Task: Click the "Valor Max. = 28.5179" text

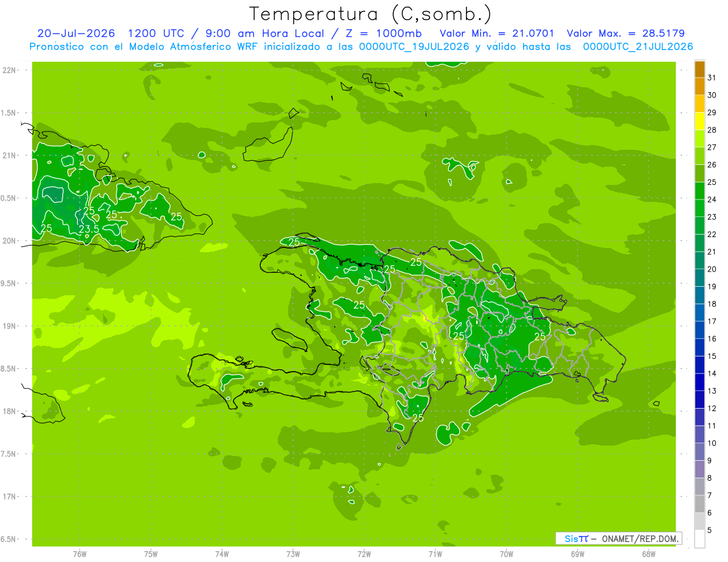Action: [625, 33]
